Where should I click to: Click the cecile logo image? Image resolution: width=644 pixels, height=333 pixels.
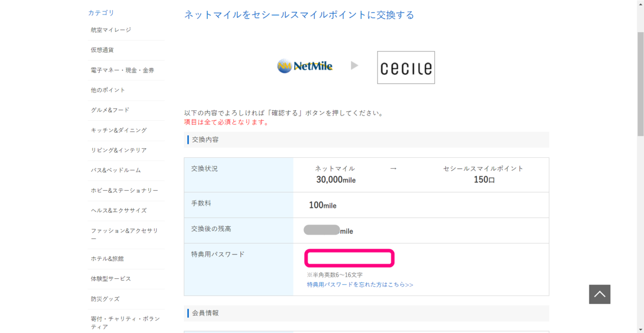coord(406,68)
